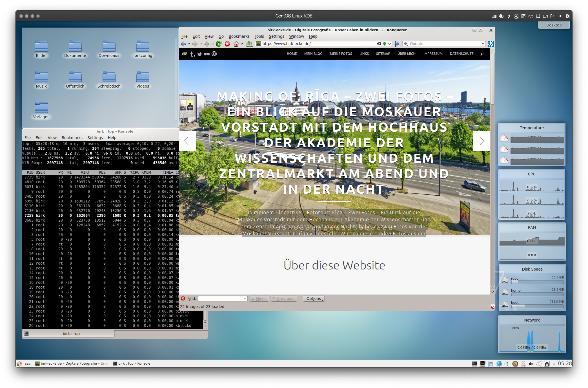Viewport: 588px width, 388px height.
Task: Select the 'birk : top' Konsole tab
Action: (x=68, y=334)
